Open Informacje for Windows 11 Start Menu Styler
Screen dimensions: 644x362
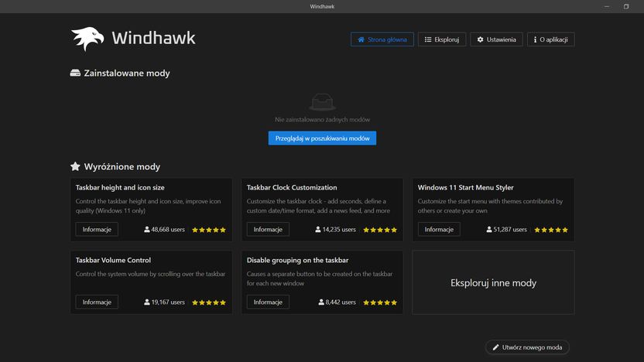pyautogui.click(x=439, y=230)
